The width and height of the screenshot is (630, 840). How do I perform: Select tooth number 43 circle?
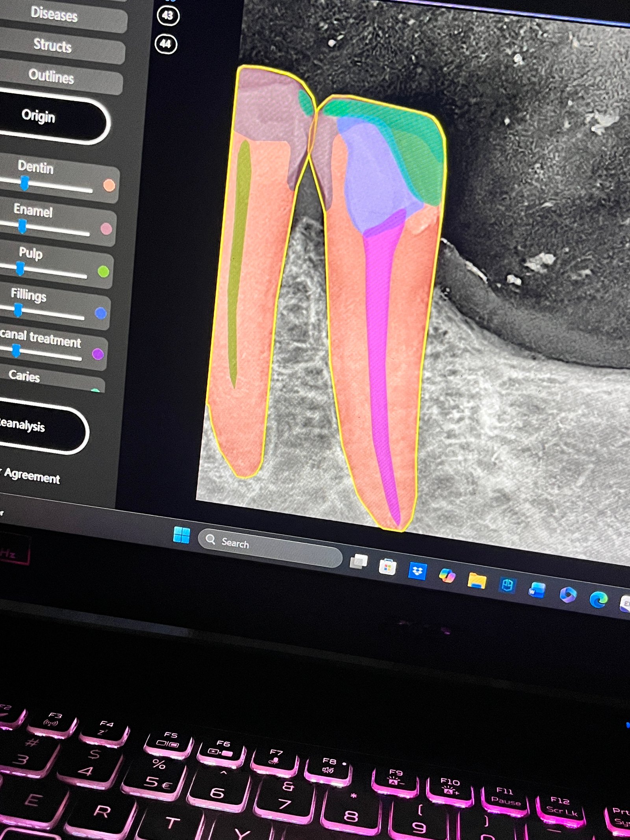168,16
